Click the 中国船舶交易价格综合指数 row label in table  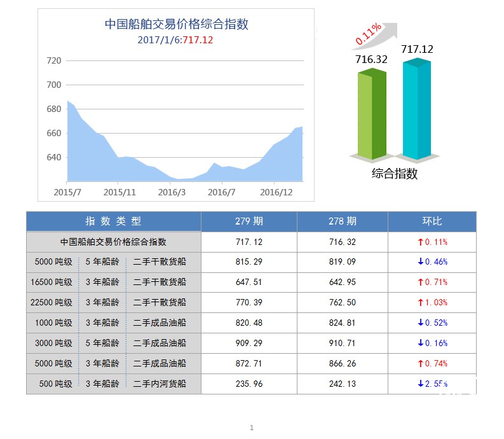(114, 242)
